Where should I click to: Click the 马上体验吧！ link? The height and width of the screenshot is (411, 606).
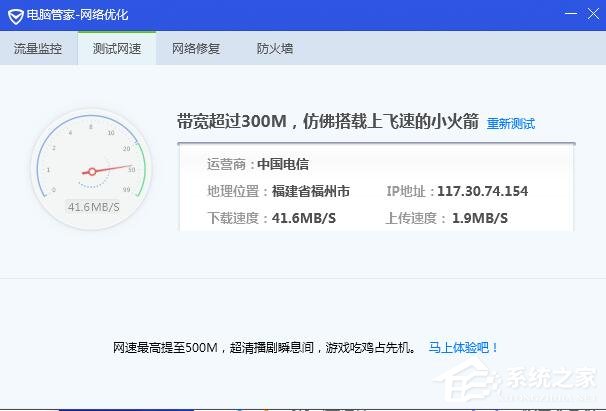point(463,348)
